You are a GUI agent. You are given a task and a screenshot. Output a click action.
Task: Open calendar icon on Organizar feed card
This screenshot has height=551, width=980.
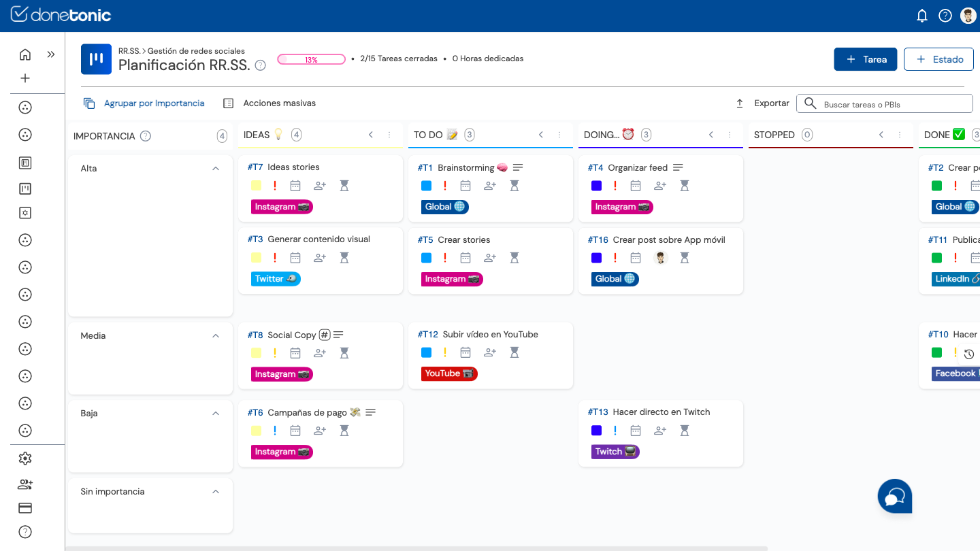pyautogui.click(x=636, y=186)
